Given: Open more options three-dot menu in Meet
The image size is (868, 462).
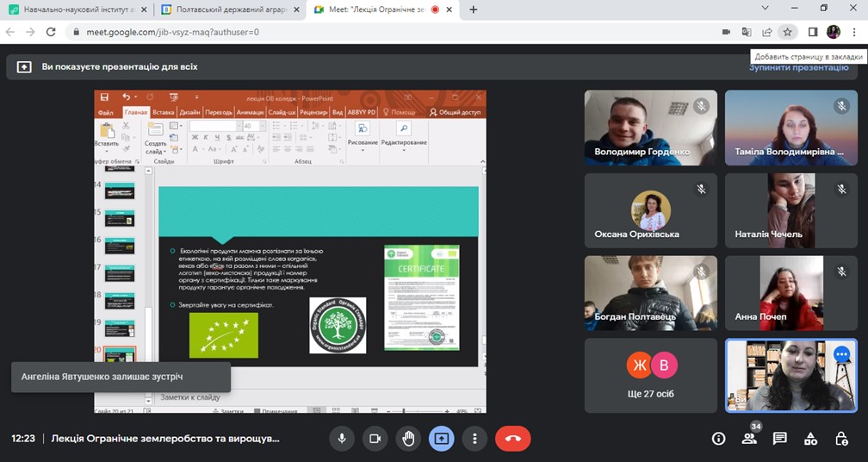Looking at the screenshot, I should click(x=474, y=439).
